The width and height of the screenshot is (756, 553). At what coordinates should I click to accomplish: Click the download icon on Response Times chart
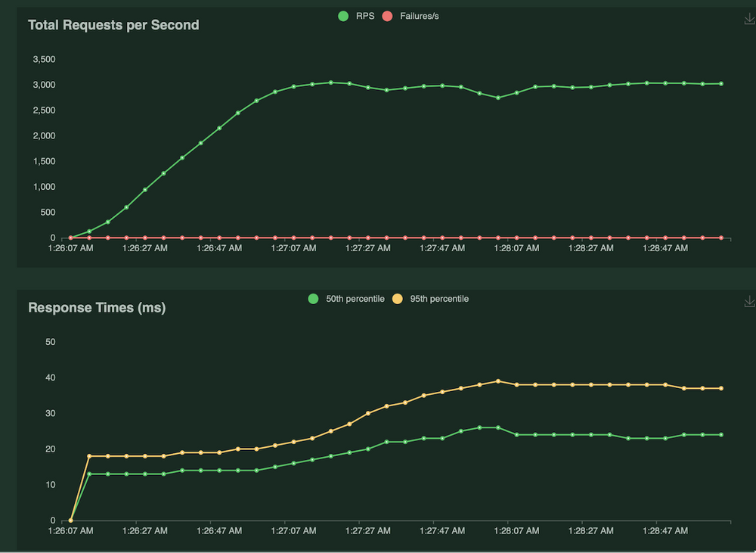[x=748, y=302]
